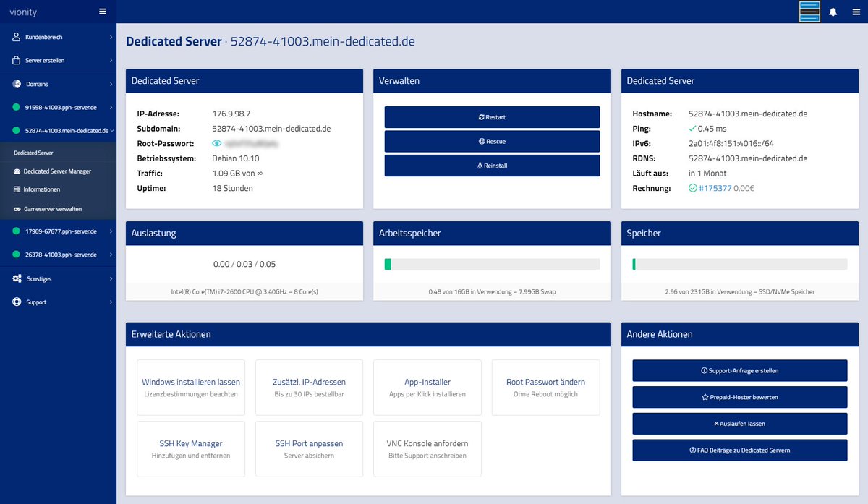Open SSH Port anpassen card
The image size is (868, 504).
(x=309, y=449)
